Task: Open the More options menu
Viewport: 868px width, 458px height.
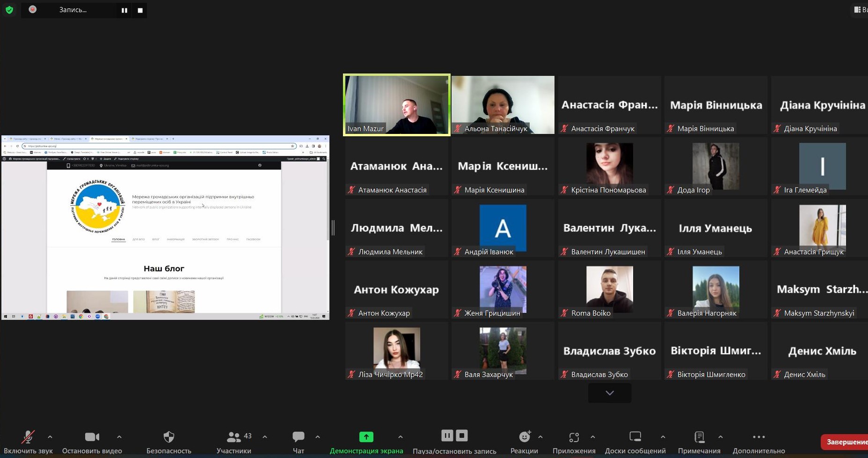Action: [759, 437]
